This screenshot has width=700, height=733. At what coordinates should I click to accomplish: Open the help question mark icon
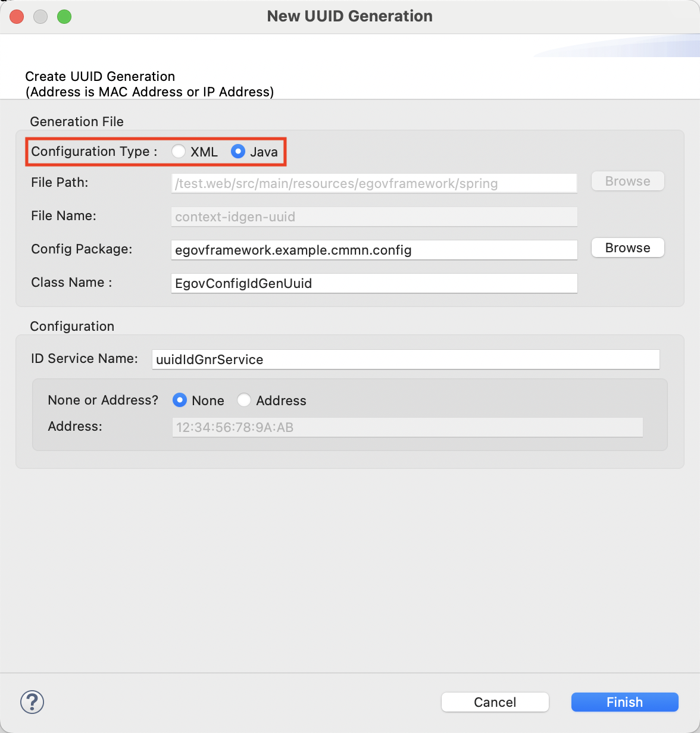pos(32,702)
